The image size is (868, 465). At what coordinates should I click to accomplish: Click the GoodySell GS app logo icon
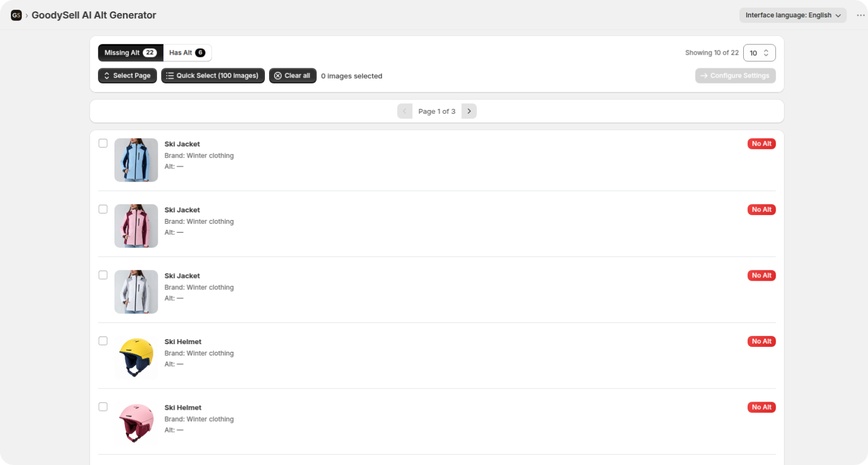(x=16, y=15)
